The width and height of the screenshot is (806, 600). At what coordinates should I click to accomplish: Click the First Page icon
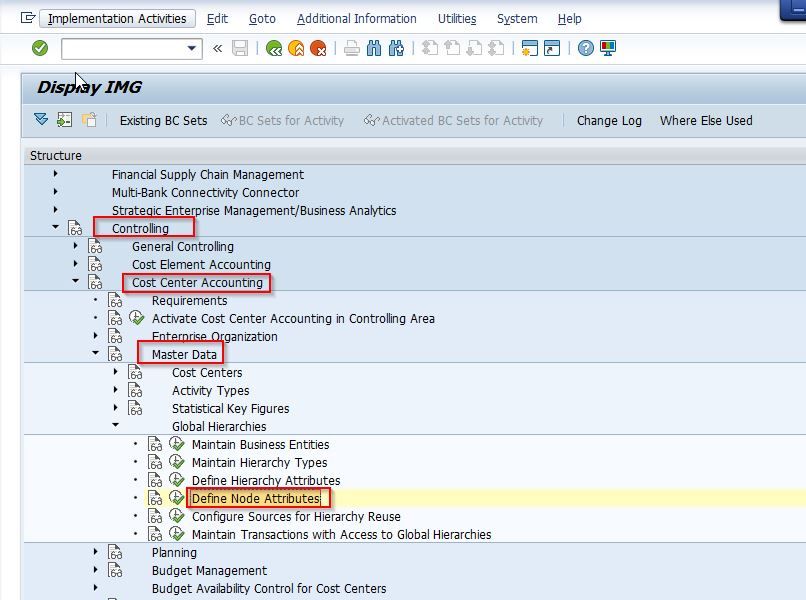pos(430,48)
